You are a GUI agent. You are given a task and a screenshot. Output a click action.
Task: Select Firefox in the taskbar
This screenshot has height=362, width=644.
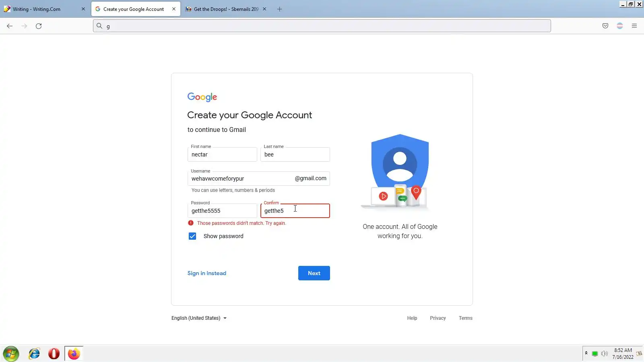74,354
